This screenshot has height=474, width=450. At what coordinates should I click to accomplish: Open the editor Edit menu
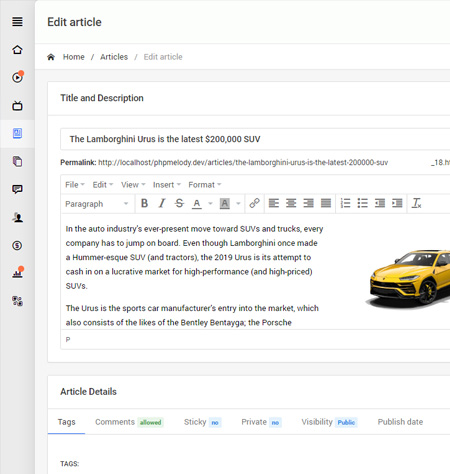[x=103, y=185]
